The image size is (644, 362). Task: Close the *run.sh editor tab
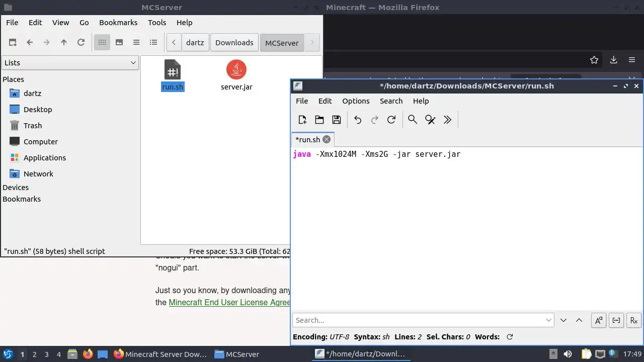click(x=327, y=139)
